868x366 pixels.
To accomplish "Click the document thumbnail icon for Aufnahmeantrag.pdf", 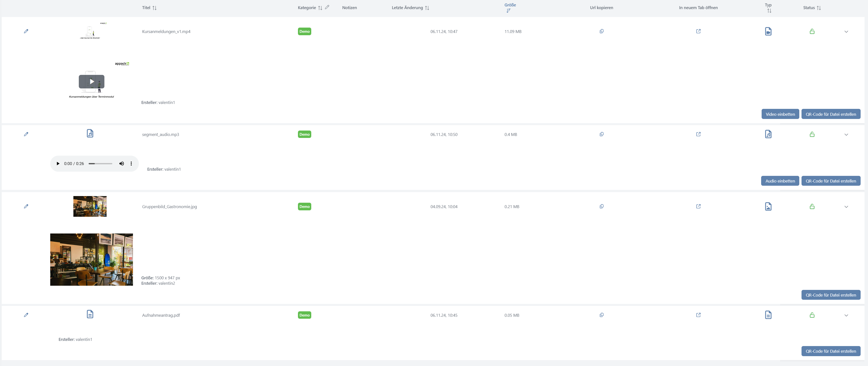I will pos(90,314).
